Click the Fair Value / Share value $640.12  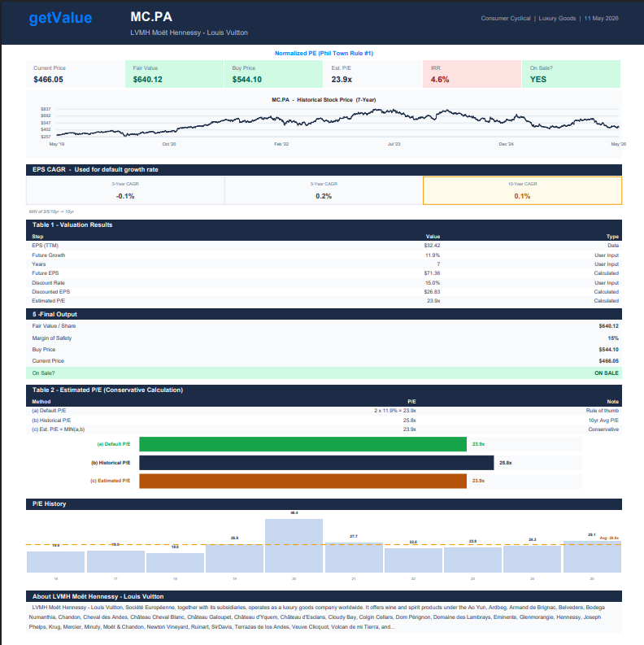pos(608,326)
